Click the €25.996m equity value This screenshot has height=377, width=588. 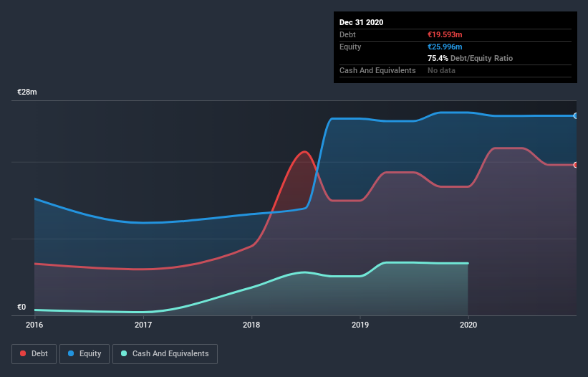point(445,47)
